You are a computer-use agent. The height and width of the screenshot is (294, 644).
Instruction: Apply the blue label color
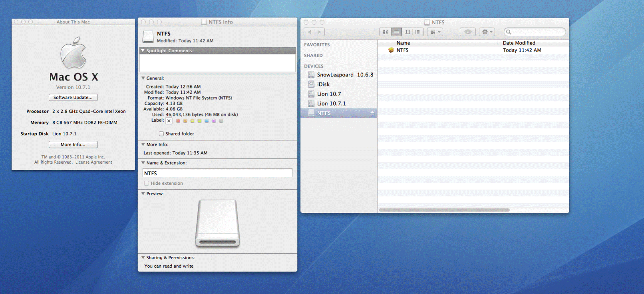pyautogui.click(x=207, y=121)
